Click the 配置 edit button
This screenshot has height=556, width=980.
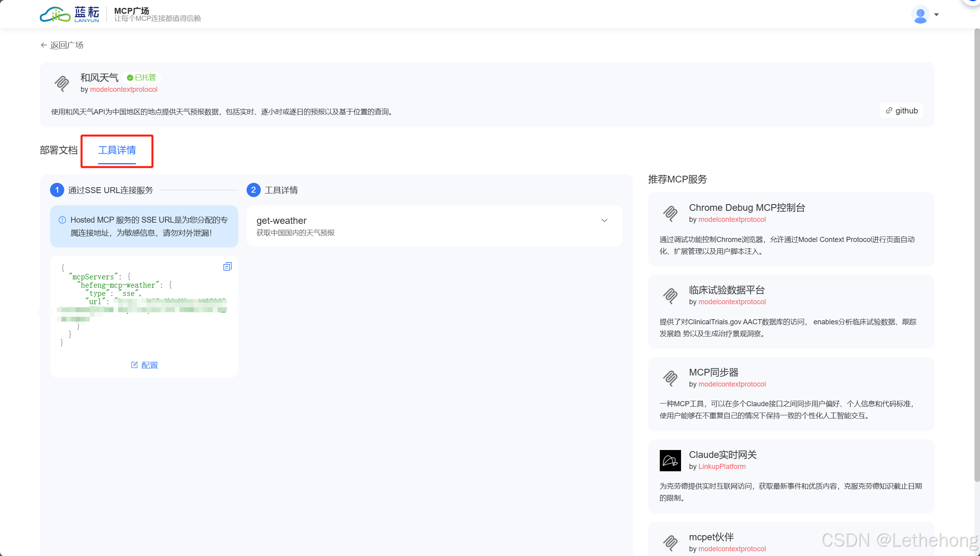click(x=144, y=365)
